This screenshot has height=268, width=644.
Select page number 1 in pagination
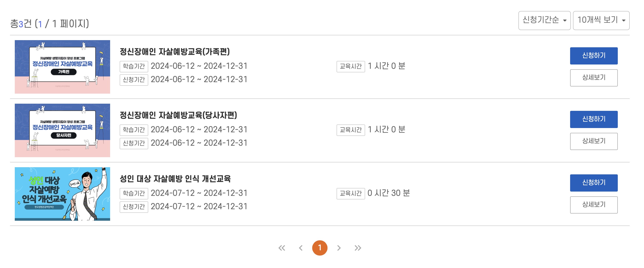pos(320,247)
